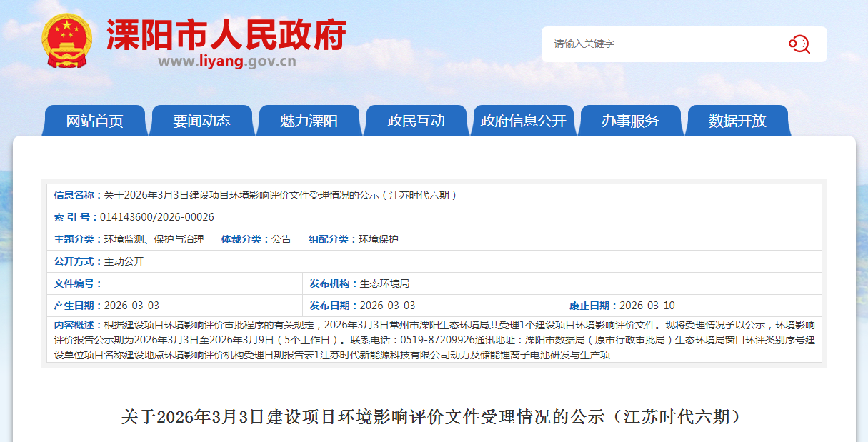The height and width of the screenshot is (442, 868).
Task: Click the 信息名称 notice title text
Action: pos(280,195)
